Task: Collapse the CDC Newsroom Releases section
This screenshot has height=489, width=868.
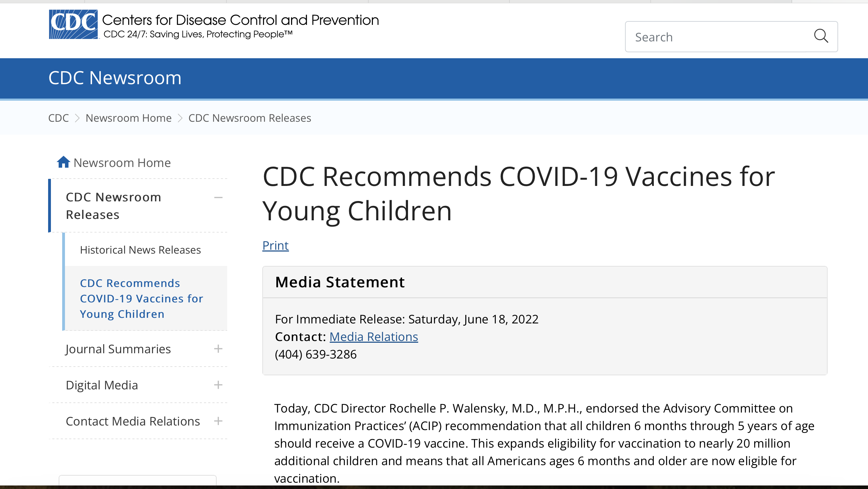Action: click(x=218, y=197)
